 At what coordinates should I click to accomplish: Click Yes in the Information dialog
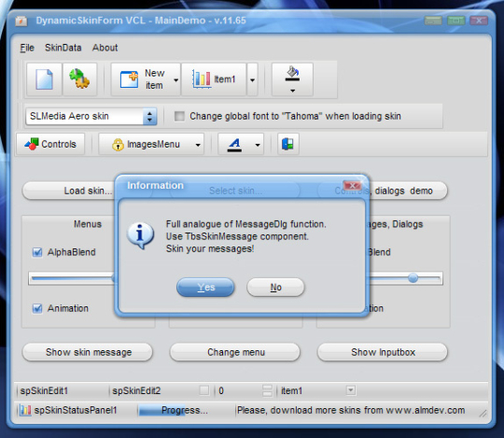click(x=205, y=288)
